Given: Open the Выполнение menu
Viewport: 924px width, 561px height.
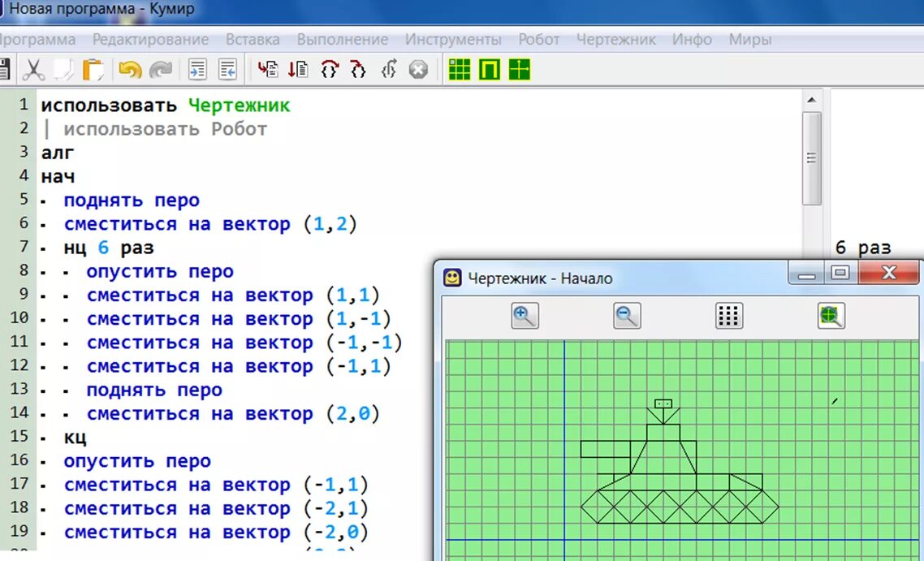Looking at the screenshot, I should pos(343,40).
